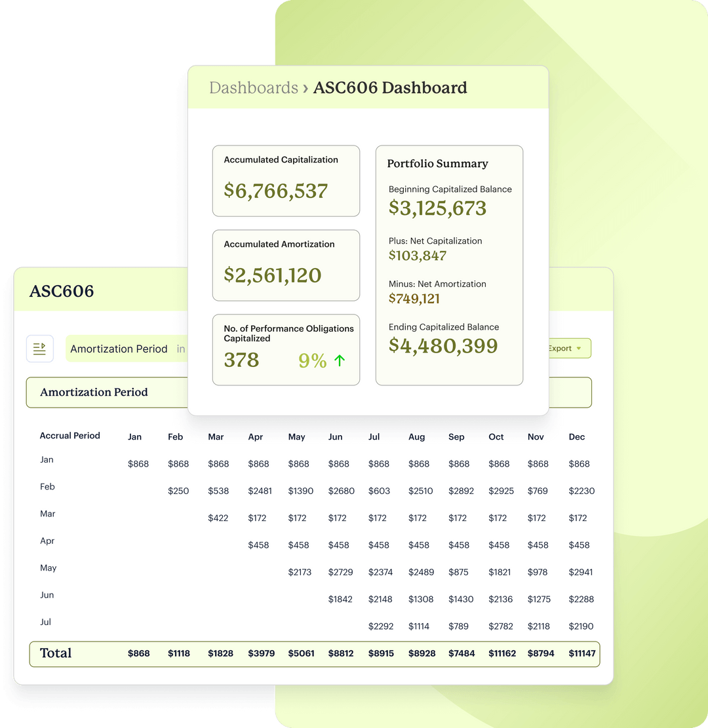Expand the Dec column options

pyautogui.click(x=577, y=436)
